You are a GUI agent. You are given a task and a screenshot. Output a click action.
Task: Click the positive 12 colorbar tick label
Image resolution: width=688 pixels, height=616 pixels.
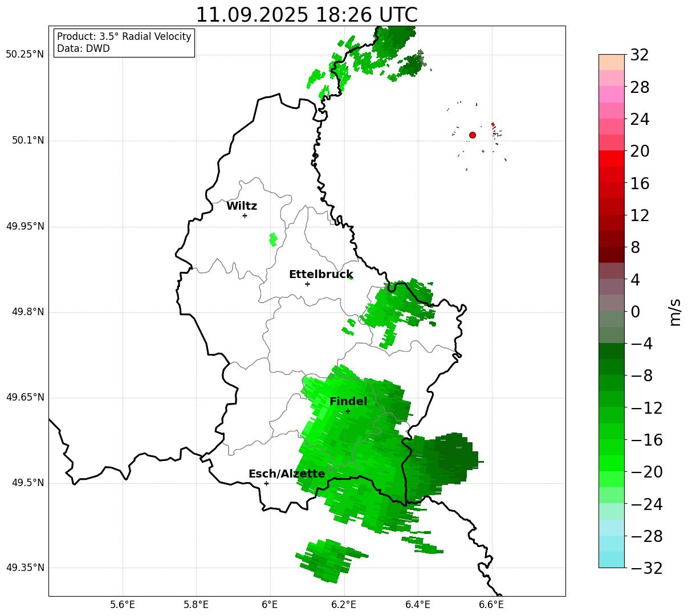[640, 215]
